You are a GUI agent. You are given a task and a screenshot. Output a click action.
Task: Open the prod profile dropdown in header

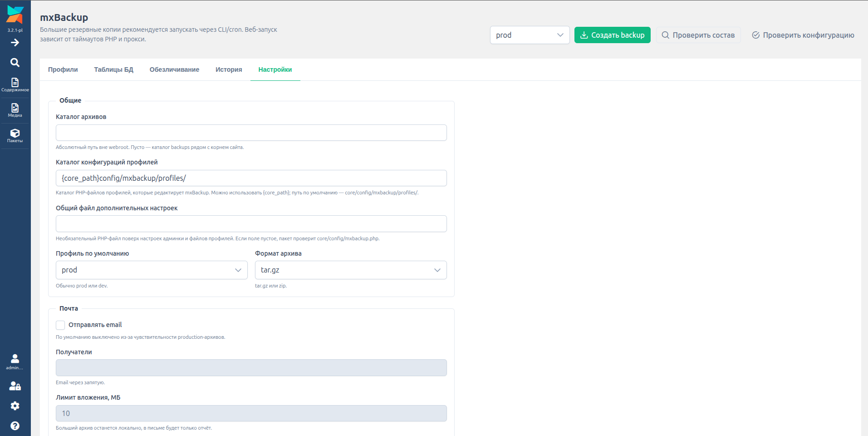[x=530, y=35]
